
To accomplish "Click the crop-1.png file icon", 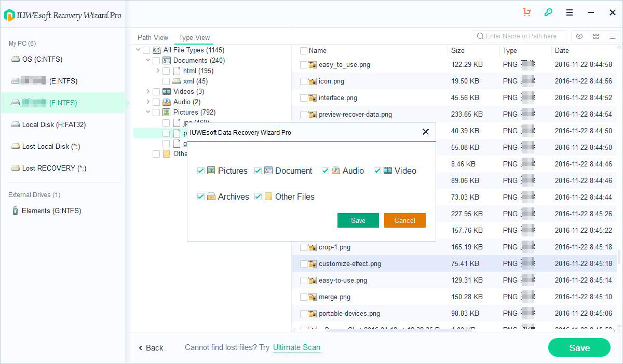I will [x=313, y=247].
